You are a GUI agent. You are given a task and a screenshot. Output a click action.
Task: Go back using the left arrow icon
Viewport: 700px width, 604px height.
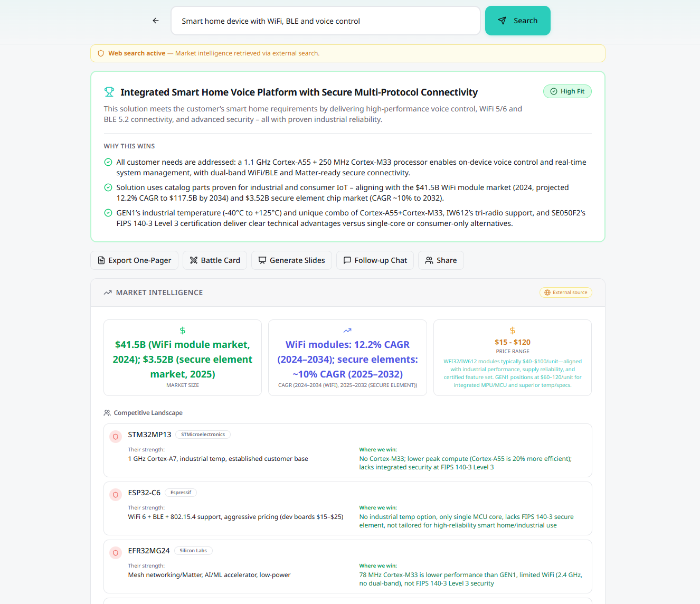point(156,21)
